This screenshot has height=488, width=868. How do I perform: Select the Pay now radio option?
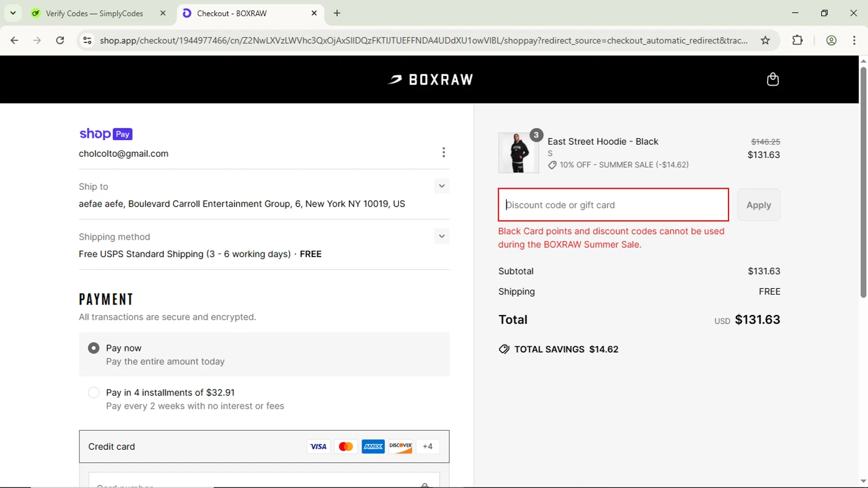click(x=94, y=348)
